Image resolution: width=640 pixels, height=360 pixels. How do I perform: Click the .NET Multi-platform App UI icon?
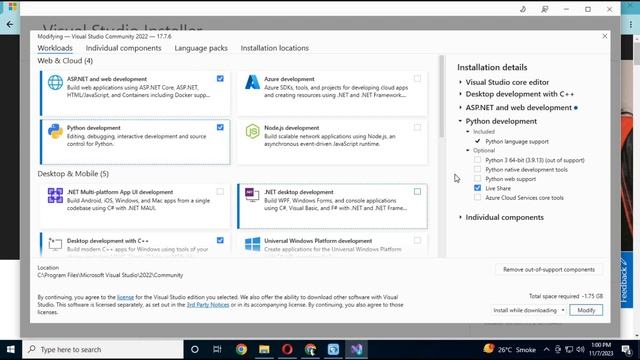tap(55, 196)
